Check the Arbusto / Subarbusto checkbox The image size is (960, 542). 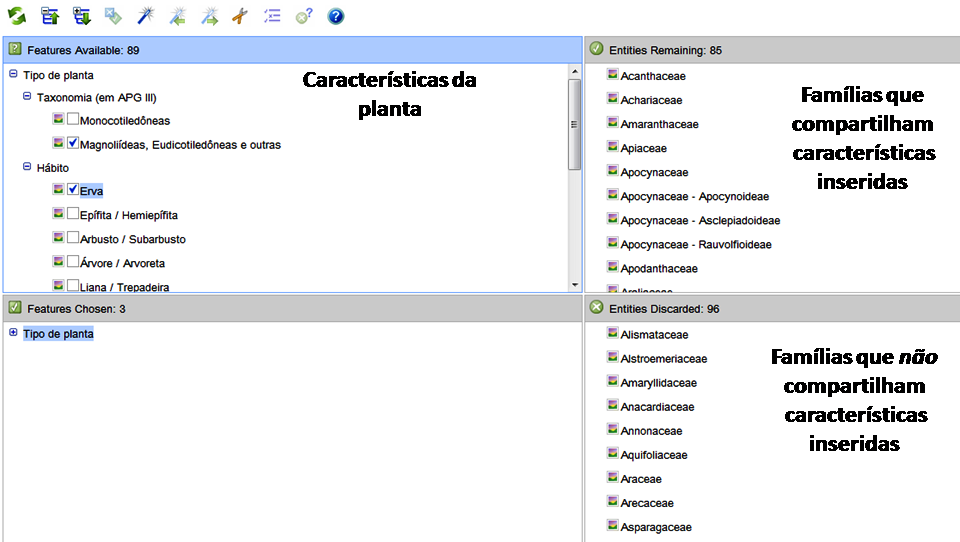tap(73, 237)
